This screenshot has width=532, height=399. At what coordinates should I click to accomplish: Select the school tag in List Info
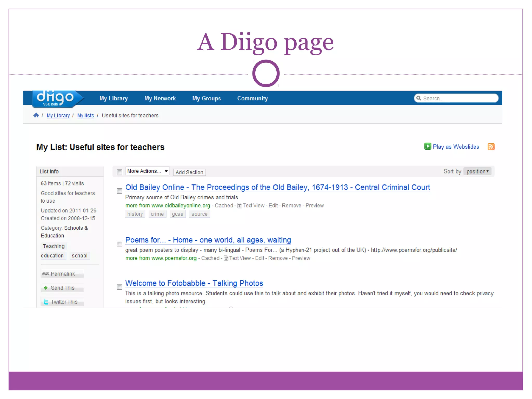pyautogui.click(x=79, y=256)
